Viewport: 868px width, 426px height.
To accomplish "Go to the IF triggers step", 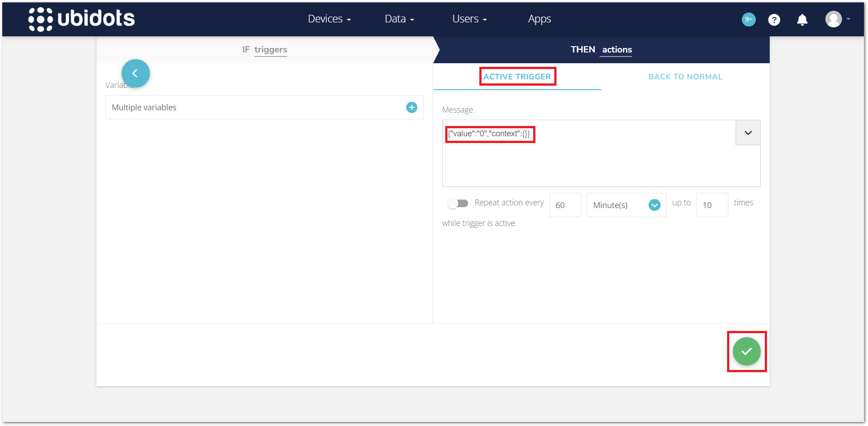I will (265, 50).
